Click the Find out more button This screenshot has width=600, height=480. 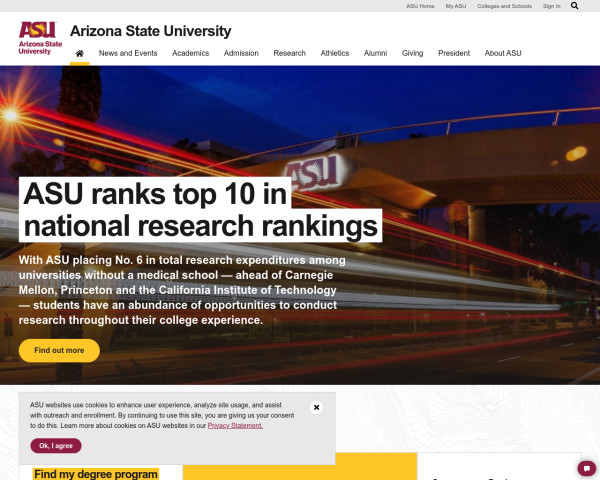tap(59, 351)
